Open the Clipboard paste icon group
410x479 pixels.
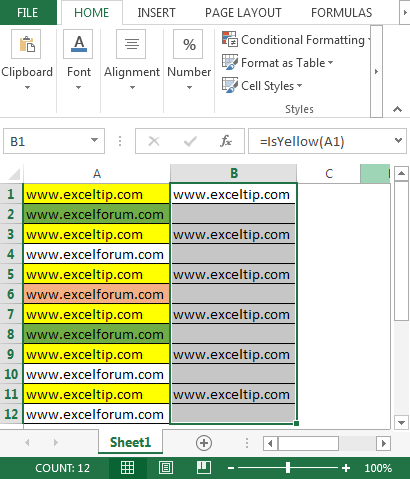(x=26, y=44)
